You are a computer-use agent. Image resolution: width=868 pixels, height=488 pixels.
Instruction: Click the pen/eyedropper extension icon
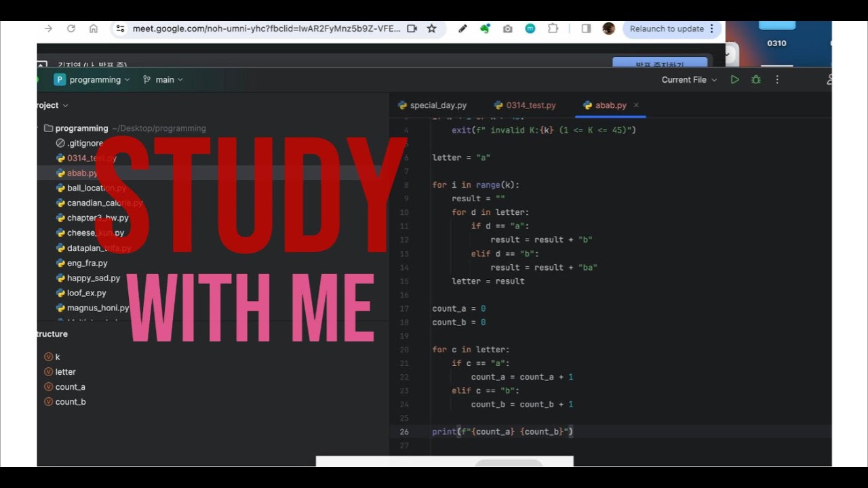(462, 28)
